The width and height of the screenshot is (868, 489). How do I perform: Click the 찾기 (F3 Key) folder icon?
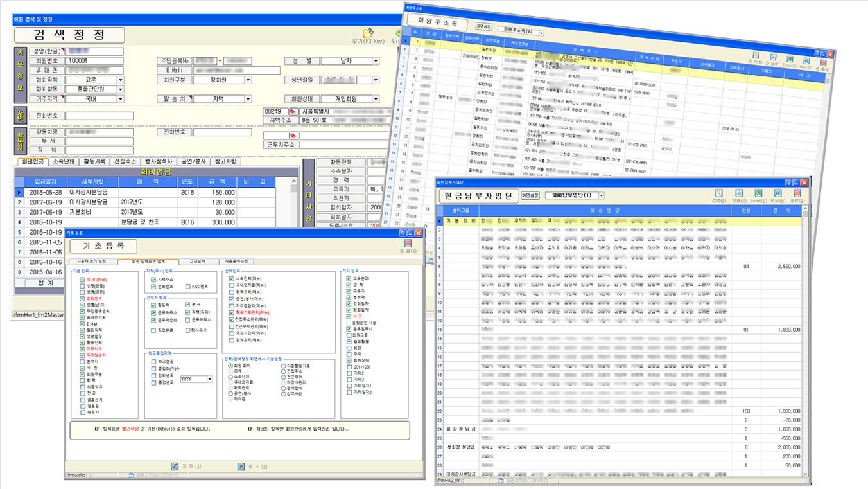[x=368, y=33]
